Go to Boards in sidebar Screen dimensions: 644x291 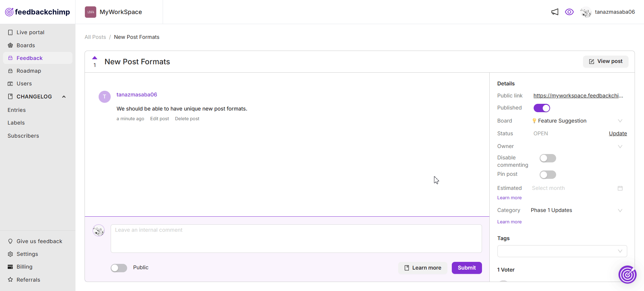(38, 45)
